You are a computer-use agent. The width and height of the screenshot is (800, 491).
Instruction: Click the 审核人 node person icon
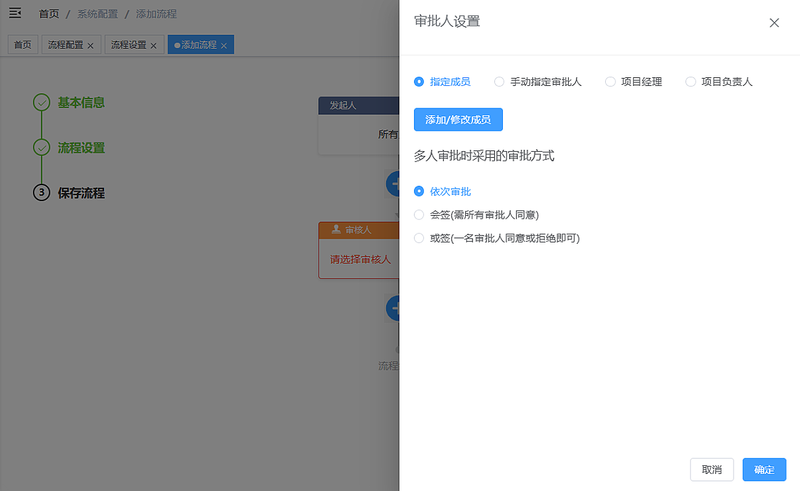coord(336,229)
